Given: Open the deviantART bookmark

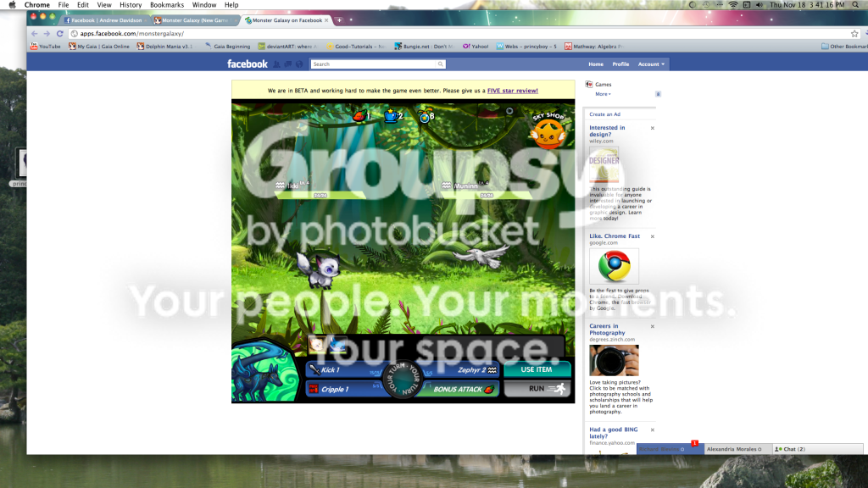Looking at the screenshot, I should pos(288,47).
